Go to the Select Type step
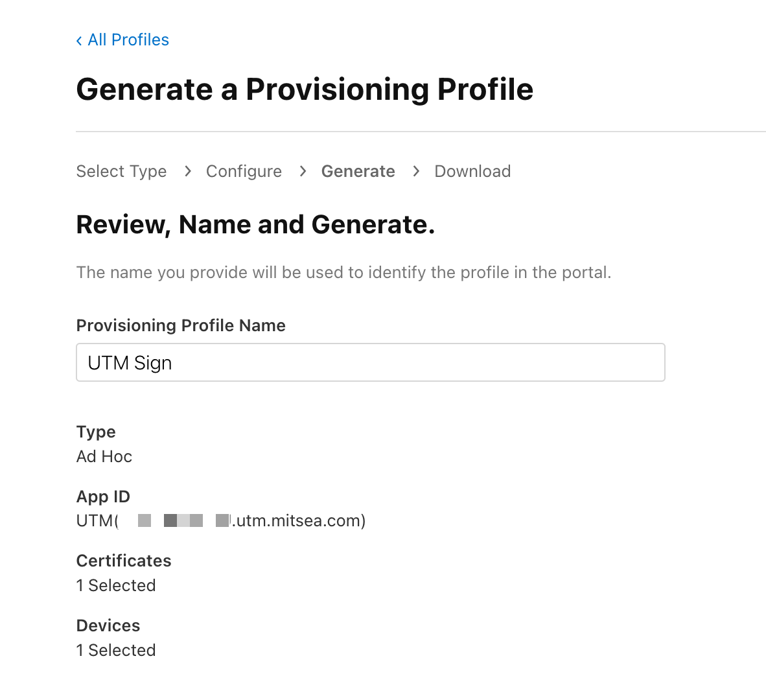 click(121, 172)
